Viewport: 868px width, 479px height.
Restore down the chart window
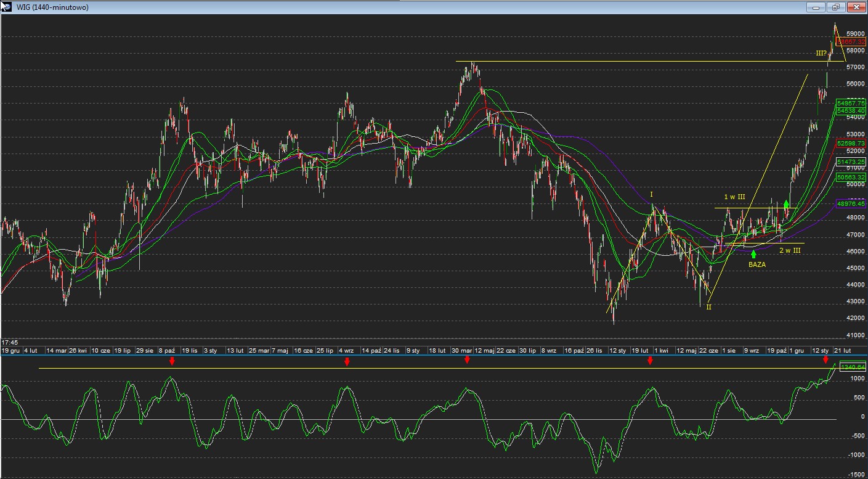pyautogui.click(x=835, y=7)
